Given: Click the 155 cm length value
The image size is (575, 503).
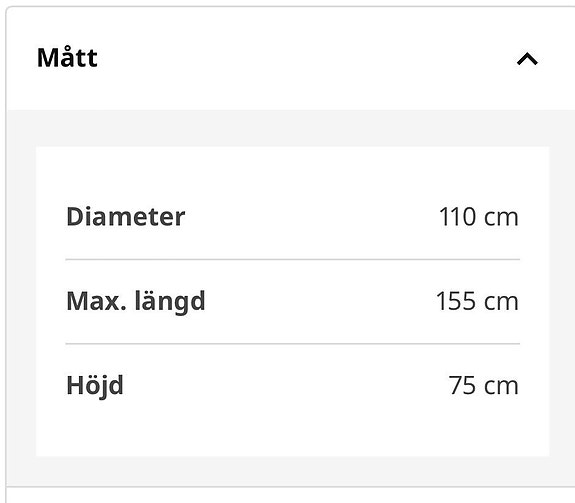Looking at the screenshot, I should [x=477, y=301].
